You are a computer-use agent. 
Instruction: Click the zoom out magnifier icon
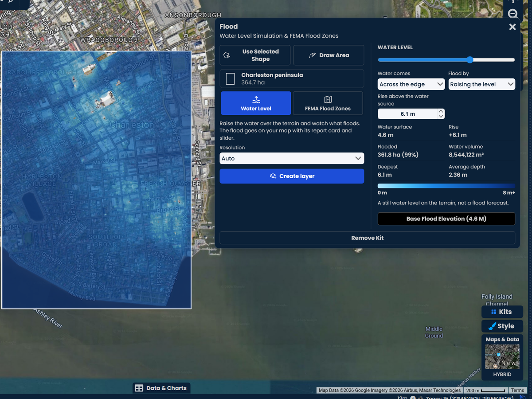click(x=513, y=14)
